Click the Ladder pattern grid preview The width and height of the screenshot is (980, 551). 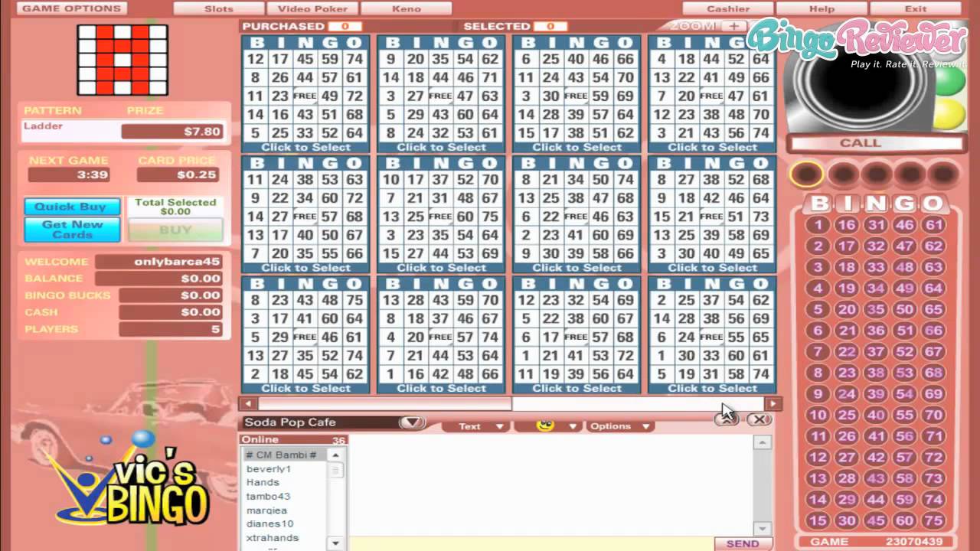122,60
